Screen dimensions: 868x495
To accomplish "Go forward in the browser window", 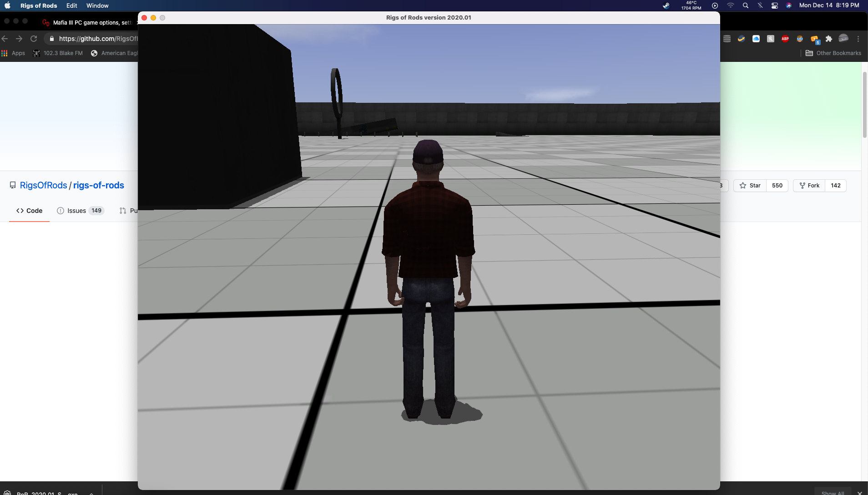I will [x=19, y=39].
